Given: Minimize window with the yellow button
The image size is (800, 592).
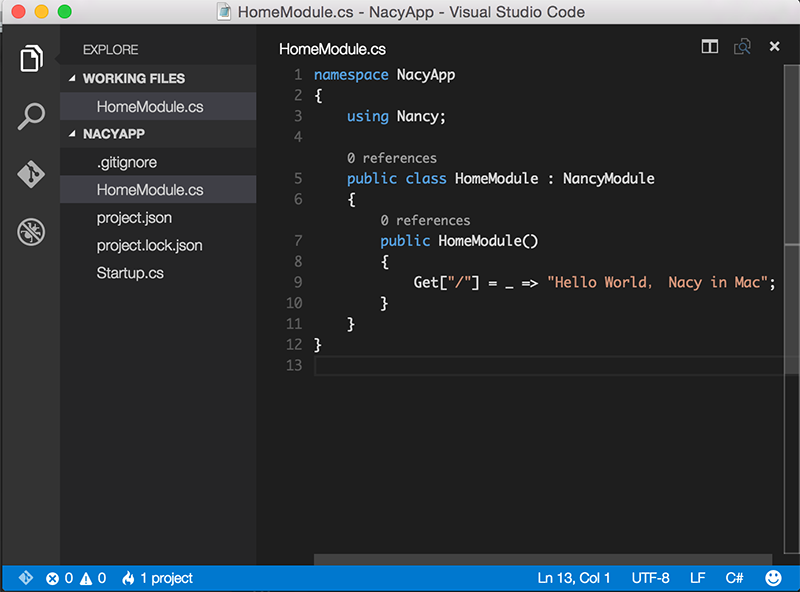Looking at the screenshot, I should click(41, 11).
